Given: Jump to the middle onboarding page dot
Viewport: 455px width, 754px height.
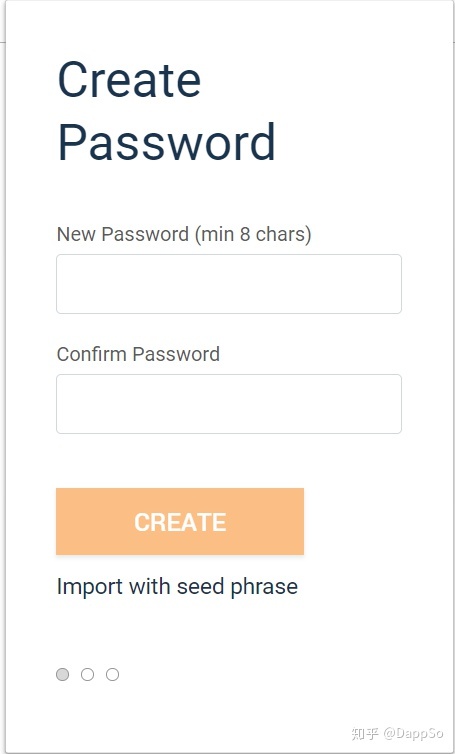Looking at the screenshot, I should pyautogui.click(x=88, y=675).
